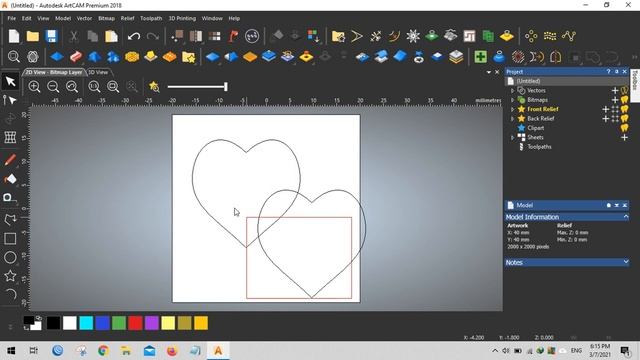This screenshot has width=640, height=360.
Task: Expand the Bitmaps tree node
Action: 513,100
